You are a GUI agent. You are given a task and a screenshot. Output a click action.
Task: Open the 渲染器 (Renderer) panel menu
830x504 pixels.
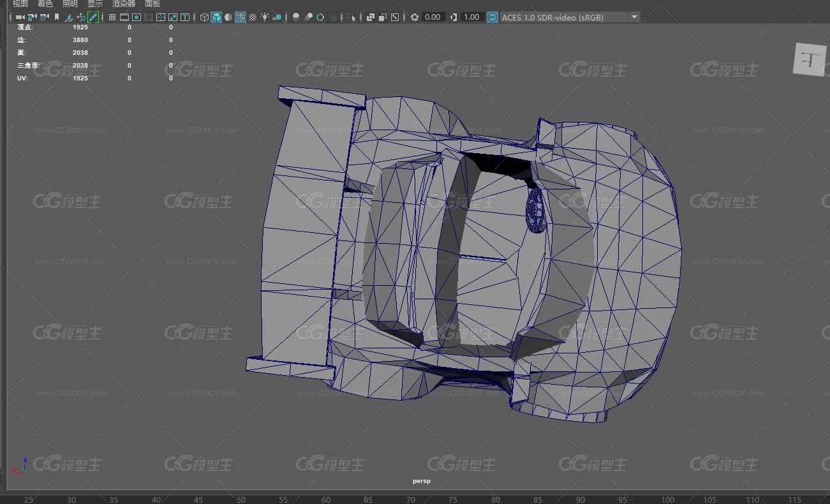coord(124,4)
